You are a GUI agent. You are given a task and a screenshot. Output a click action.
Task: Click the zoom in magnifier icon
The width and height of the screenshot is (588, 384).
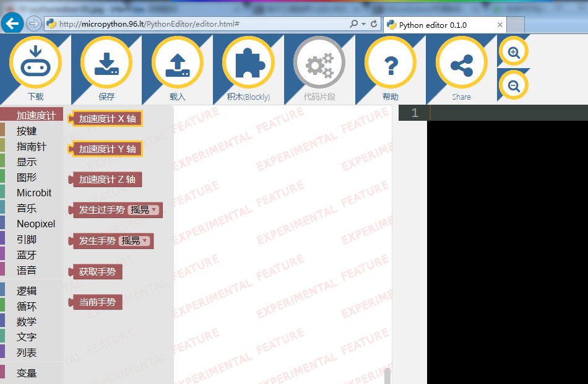pyautogui.click(x=513, y=51)
